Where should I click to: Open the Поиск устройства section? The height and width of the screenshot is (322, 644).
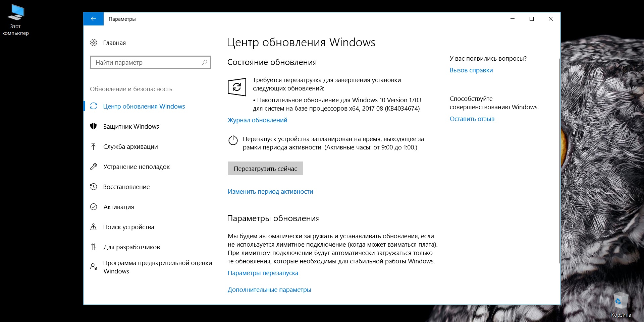point(129,227)
